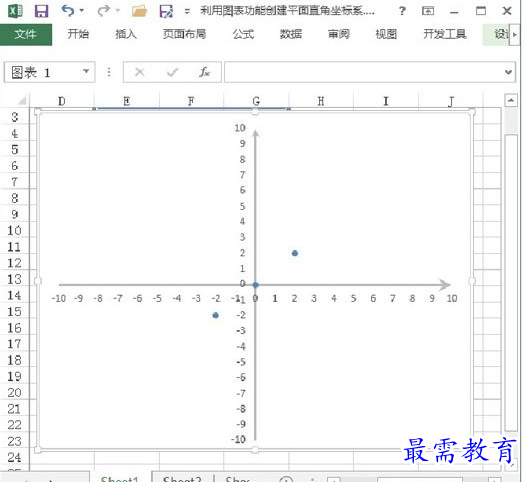
Task: Expand the formula bar with the chevron
Action: click(509, 72)
